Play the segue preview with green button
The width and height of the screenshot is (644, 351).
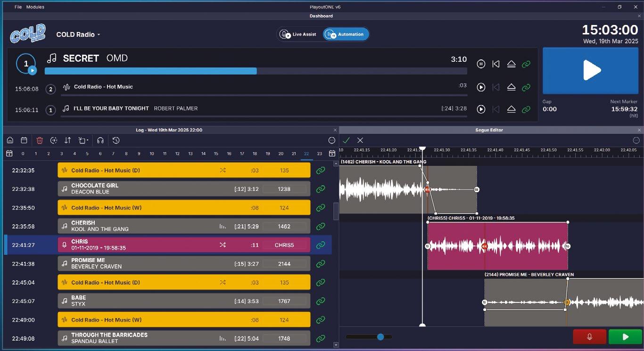pos(626,337)
